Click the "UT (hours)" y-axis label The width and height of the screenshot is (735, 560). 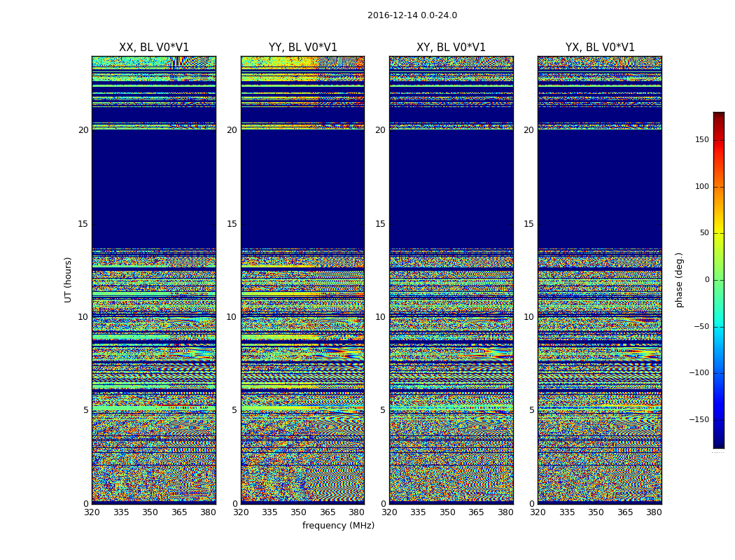coord(68,279)
